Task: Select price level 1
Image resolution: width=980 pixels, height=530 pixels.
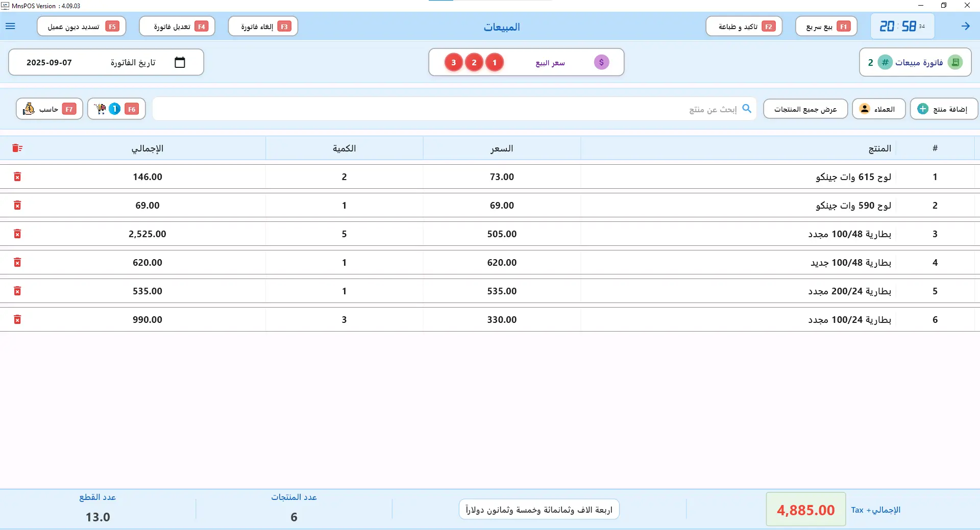Action: 494,62
